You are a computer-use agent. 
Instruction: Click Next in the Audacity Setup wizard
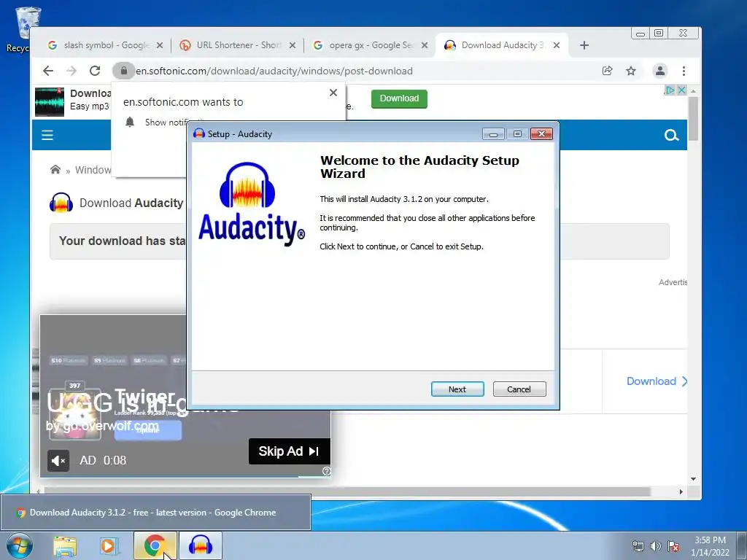point(457,389)
